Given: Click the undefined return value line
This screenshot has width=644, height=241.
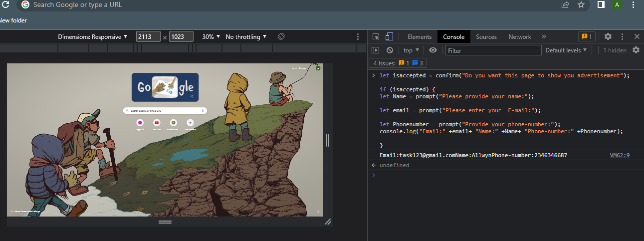Looking at the screenshot, I should pyautogui.click(x=394, y=165).
